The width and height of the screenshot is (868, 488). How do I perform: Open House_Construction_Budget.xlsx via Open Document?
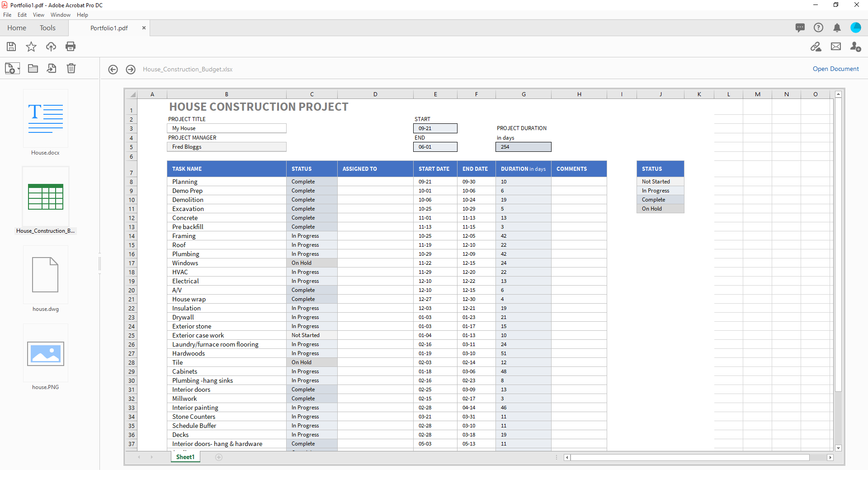pos(835,69)
